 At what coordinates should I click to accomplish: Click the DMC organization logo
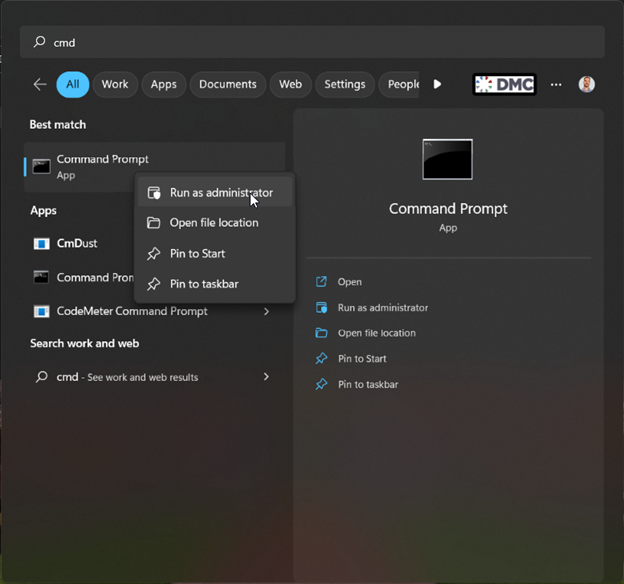pyautogui.click(x=504, y=84)
